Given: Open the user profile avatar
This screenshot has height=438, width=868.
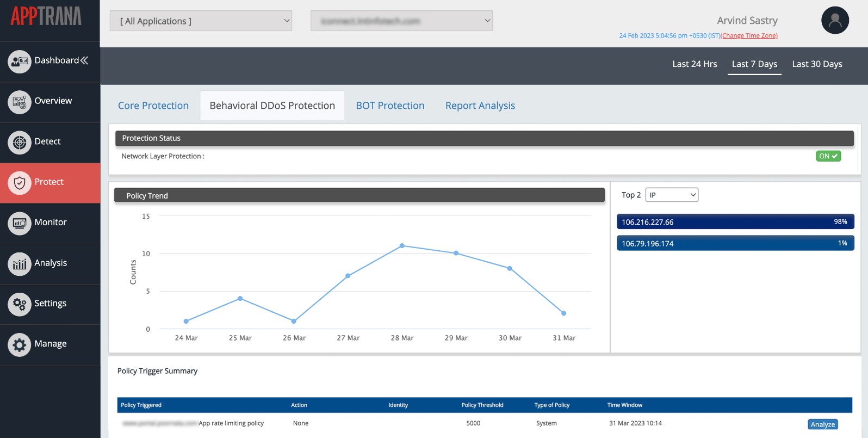Looking at the screenshot, I should click(835, 20).
